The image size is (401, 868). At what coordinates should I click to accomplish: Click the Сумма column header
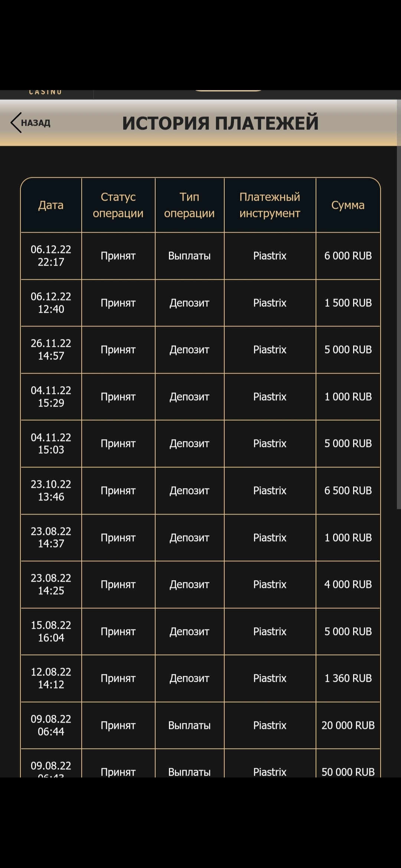coord(348,205)
